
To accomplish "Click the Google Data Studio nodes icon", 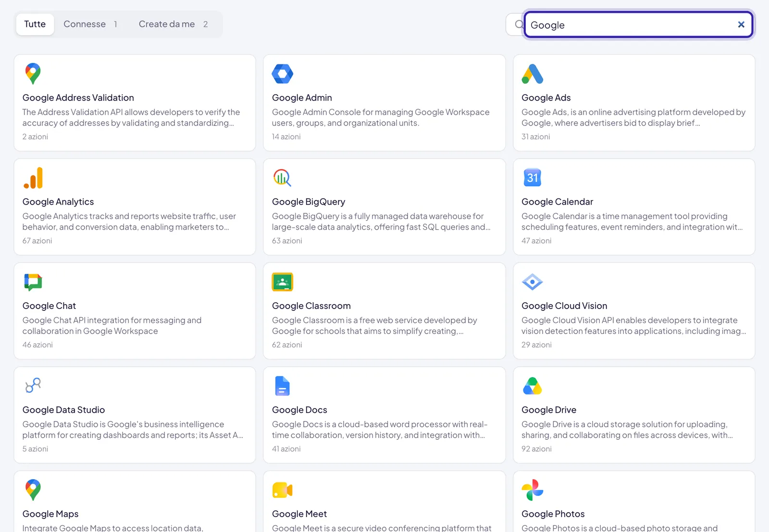I will point(33,385).
